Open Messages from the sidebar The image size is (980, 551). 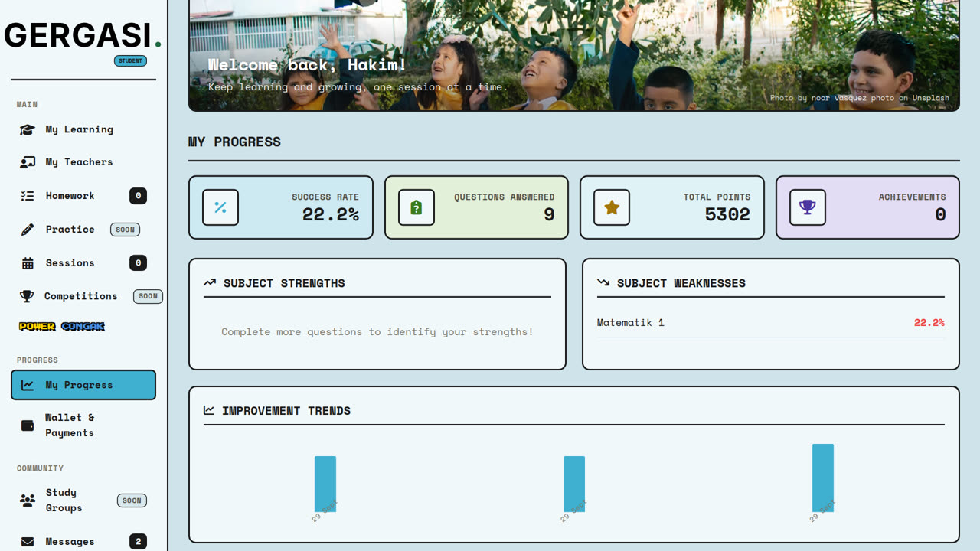[x=83, y=542]
